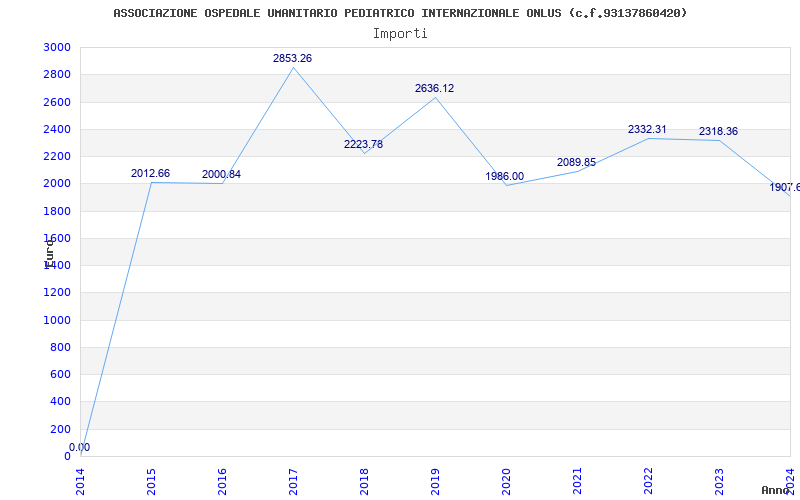This screenshot has height=500, width=800.
Task: Click the 1800 y-axis tick label
Action: click(x=57, y=211)
